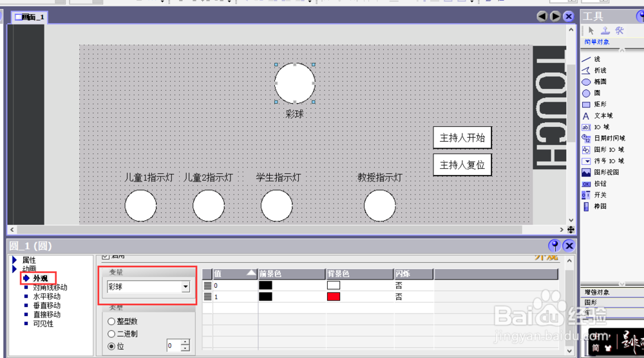Select the Graphic IO Field tool icon

[x=586, y=150]
